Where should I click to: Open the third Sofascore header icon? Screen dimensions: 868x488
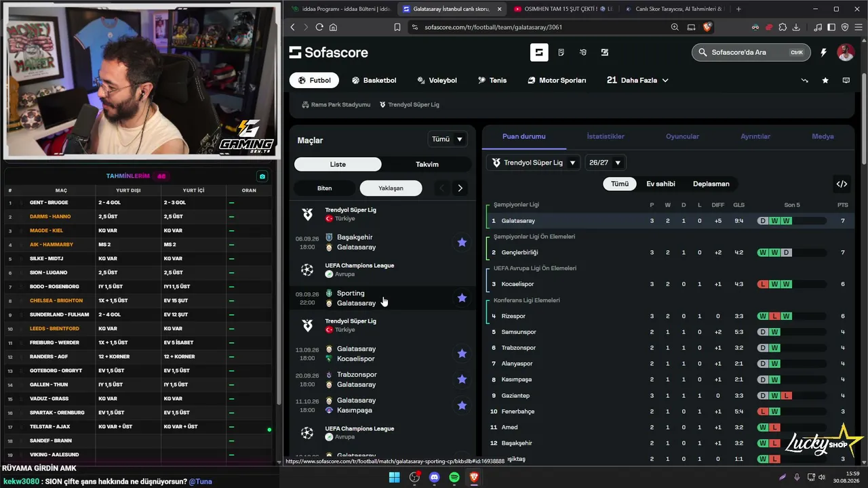point(583,52)
